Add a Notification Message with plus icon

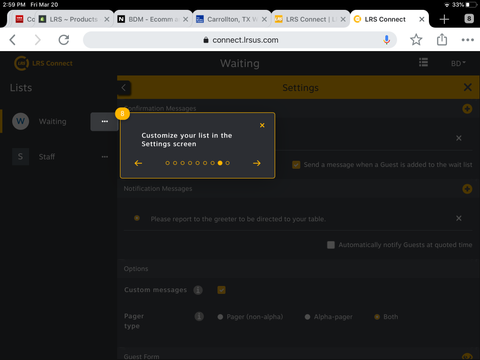pyautogui.click(x=467, y=189)
